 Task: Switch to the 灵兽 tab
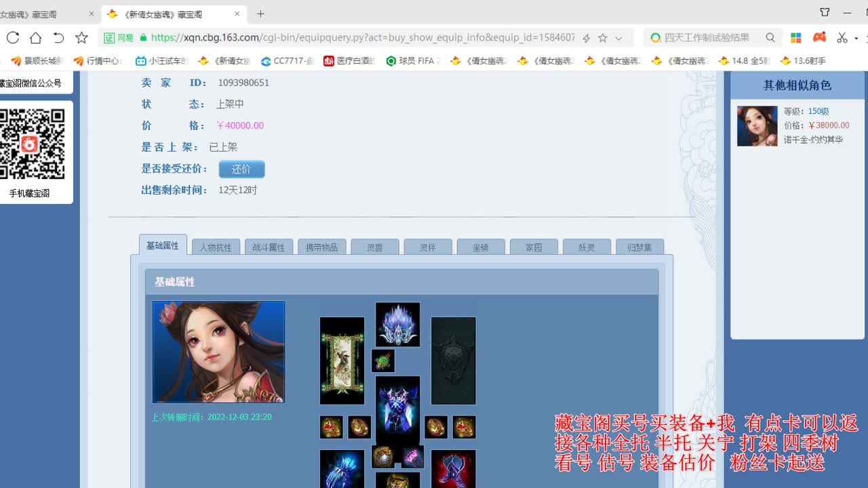pos(374,247)
